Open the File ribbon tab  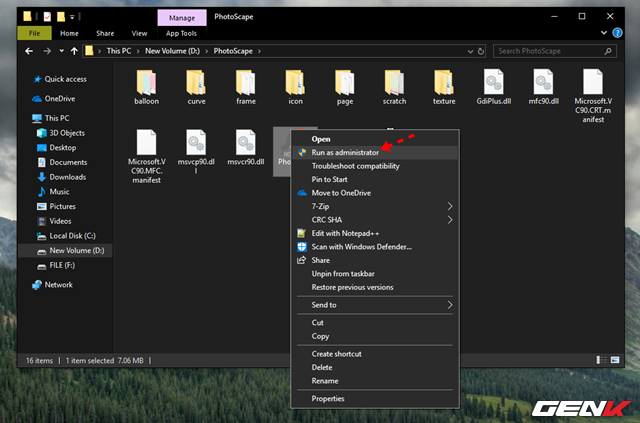click(35, 33)
